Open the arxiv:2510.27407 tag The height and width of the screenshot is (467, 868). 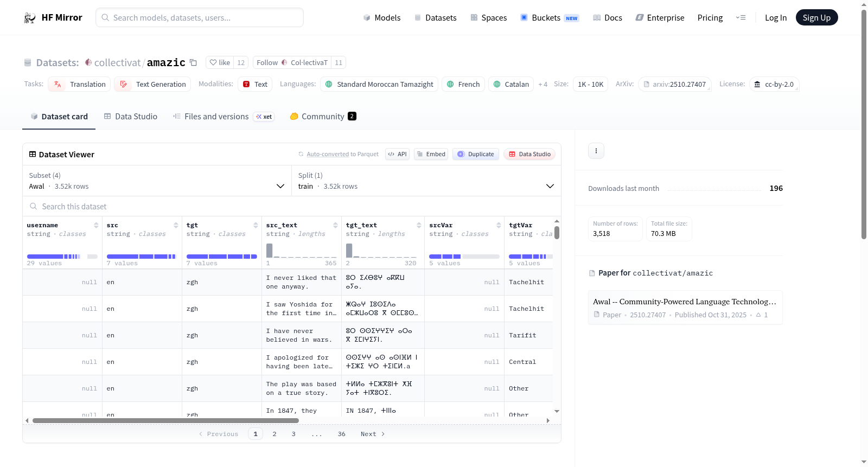click(x=675, y=84)
